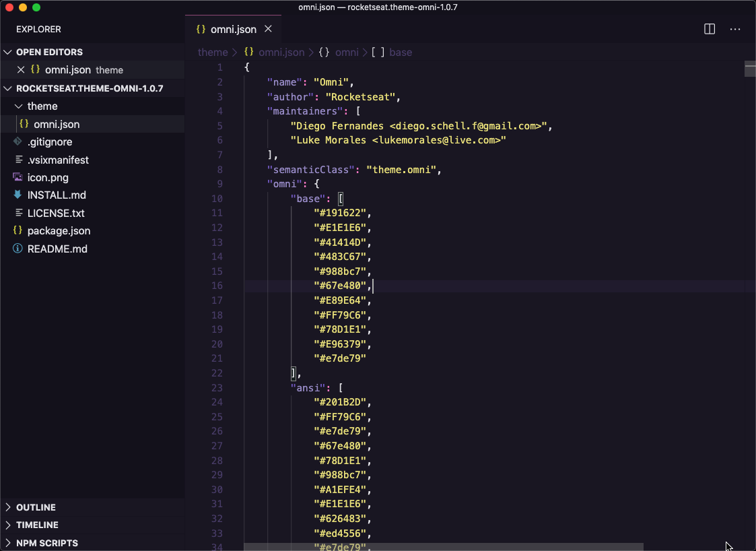Open the split editor icon
756x551 pixels.
tap(709, 29)
